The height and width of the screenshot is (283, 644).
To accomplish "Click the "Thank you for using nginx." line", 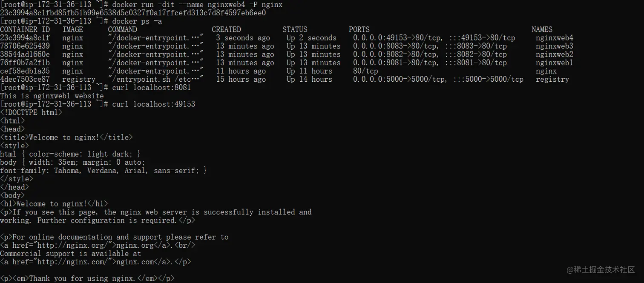I will point(87,279).
